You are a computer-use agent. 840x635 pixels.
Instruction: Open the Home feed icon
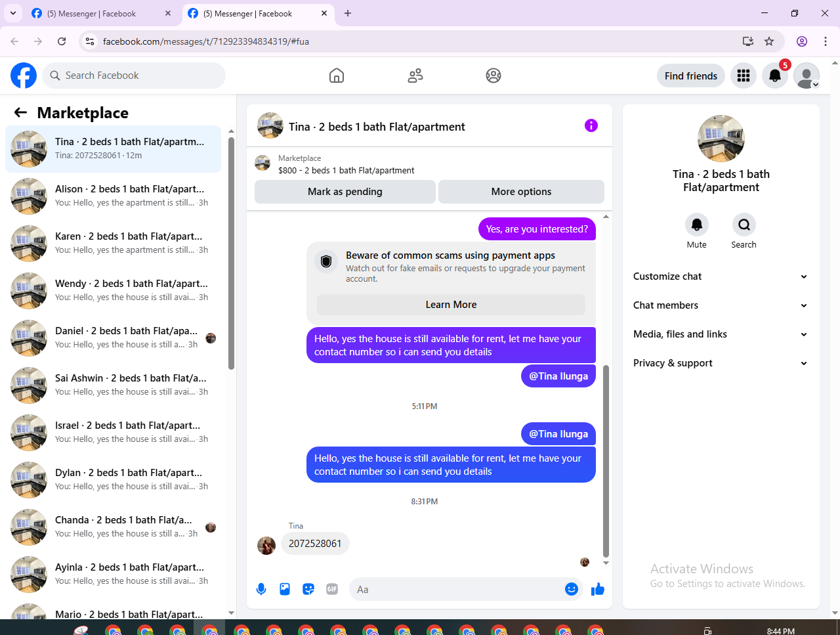point(337,76)
